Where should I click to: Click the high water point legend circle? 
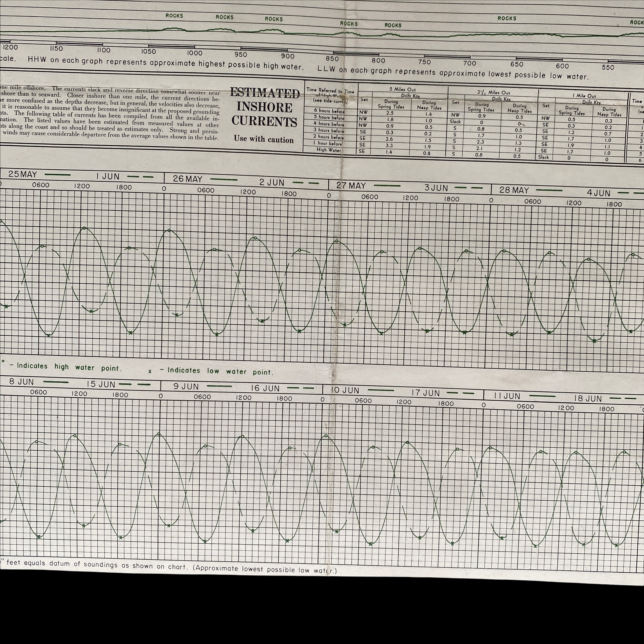click(3, 361)
